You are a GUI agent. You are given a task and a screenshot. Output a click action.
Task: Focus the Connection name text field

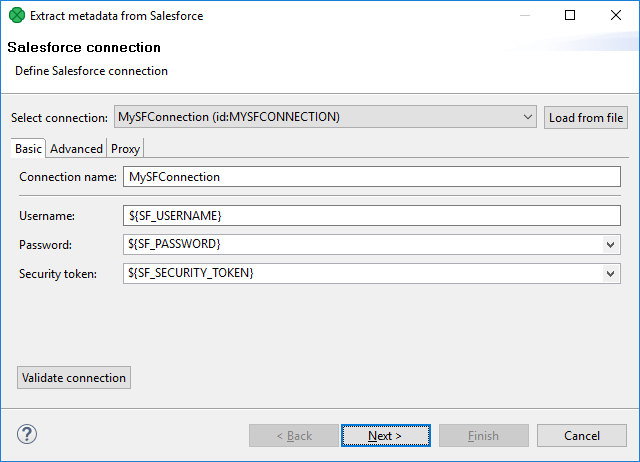[370, 177]
